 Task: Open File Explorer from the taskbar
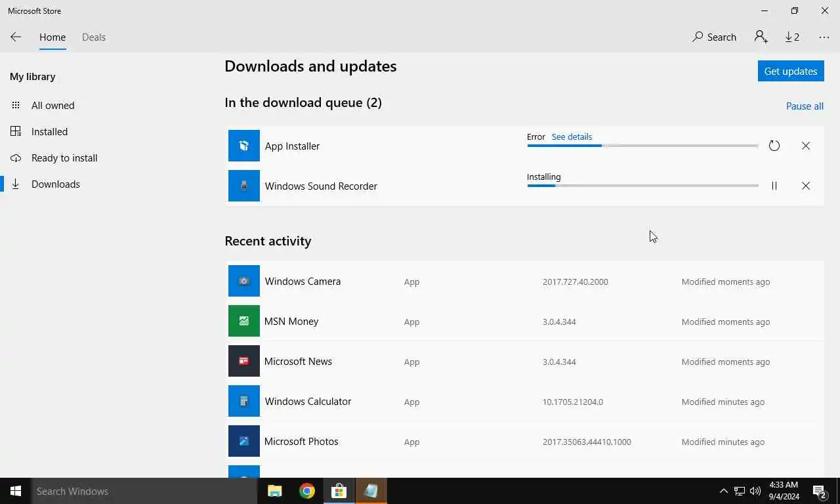click(275, 491)
